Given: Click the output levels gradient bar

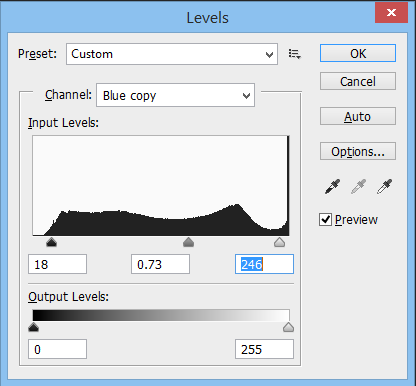Looking at the screenshot, I should point(161,315).
